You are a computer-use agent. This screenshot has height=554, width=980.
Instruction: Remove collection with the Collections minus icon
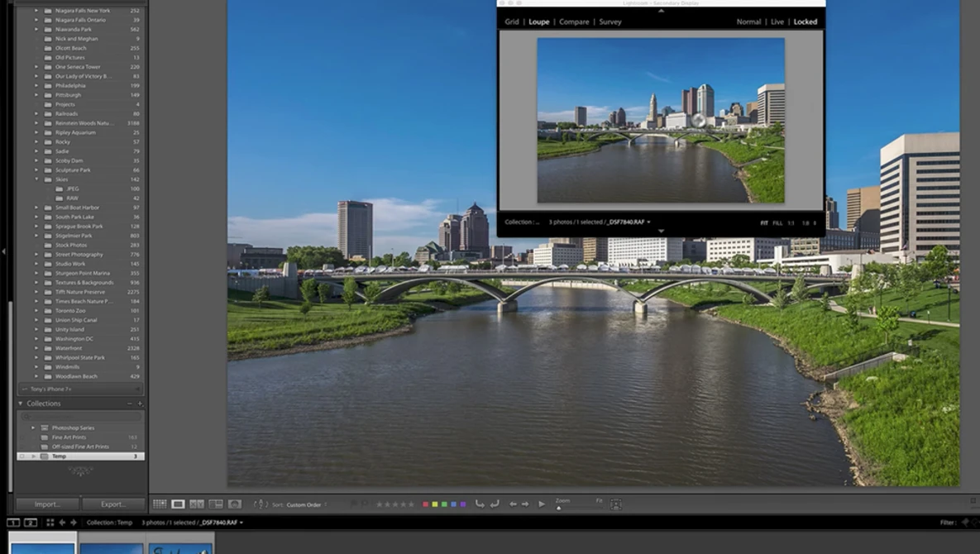129,404
